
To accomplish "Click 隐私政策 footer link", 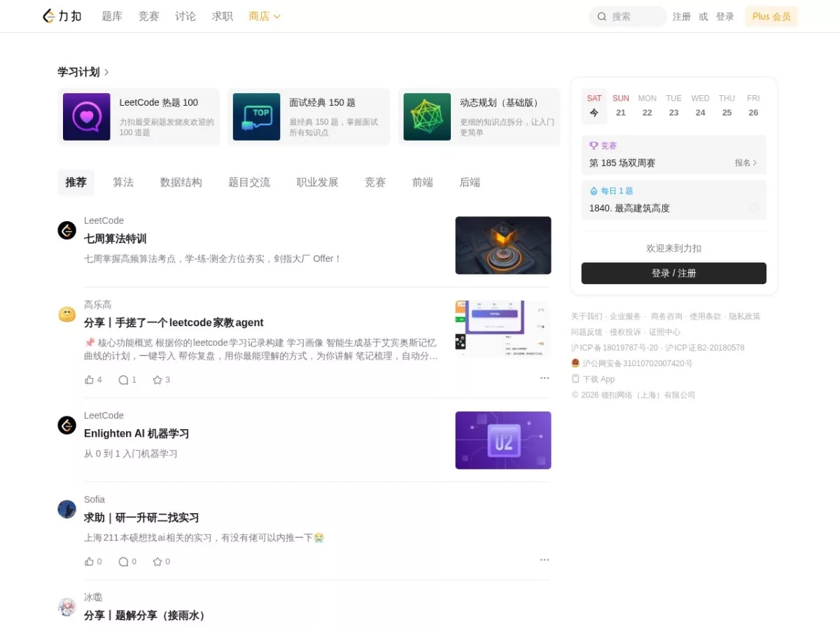I will [745, 316].
